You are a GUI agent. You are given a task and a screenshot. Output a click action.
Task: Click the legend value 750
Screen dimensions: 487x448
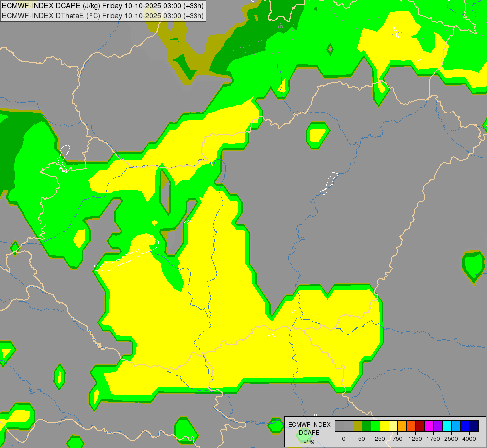397,439
